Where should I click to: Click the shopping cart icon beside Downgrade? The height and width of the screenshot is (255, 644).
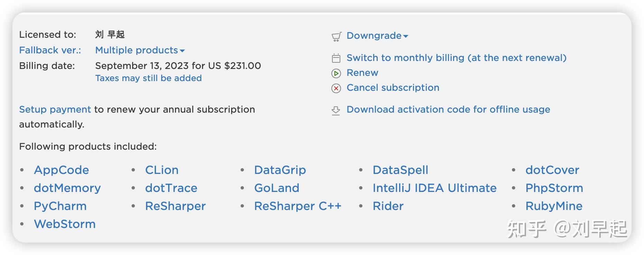click(x=336, y=36)
